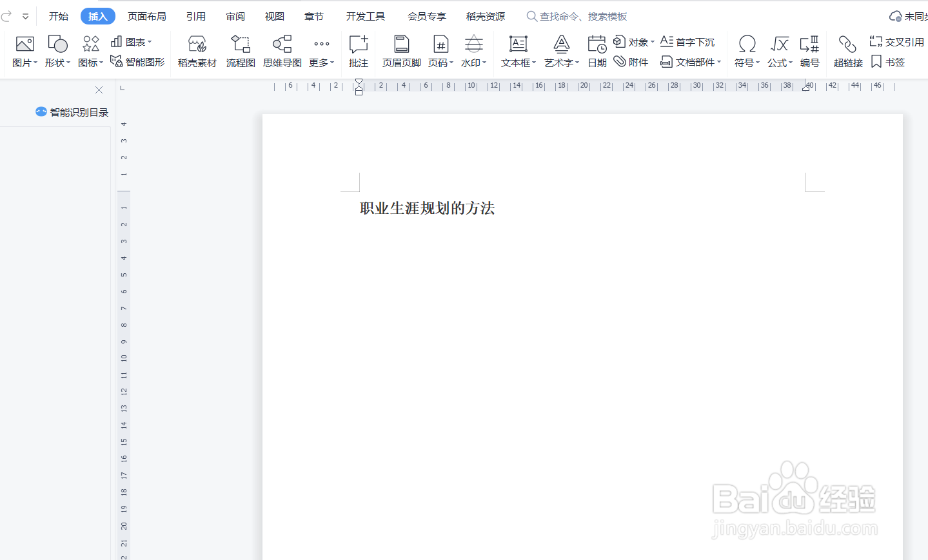Expand the 文本框 dropdown arrow
Screen dimensions: 928x560
tap(534, 63)
